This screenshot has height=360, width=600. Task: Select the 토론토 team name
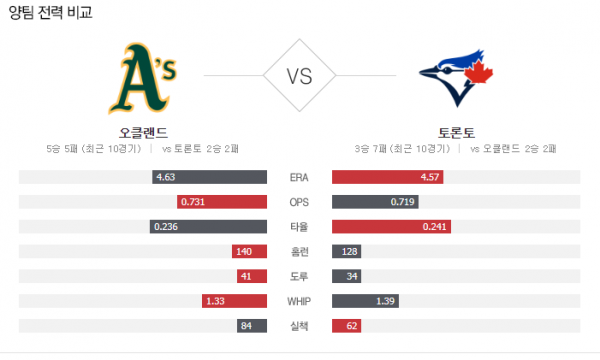(457, 133)
